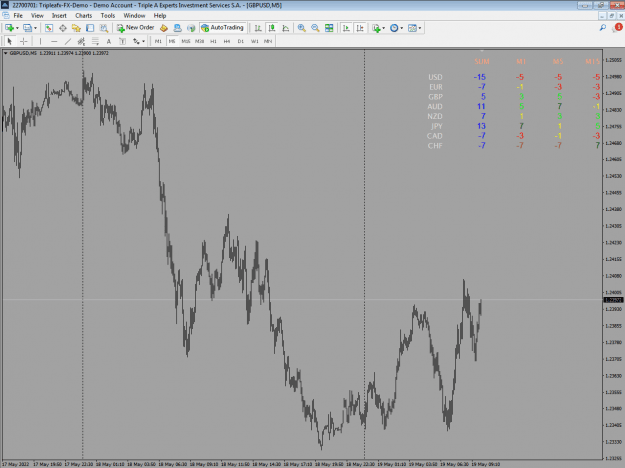The width and height of the screenshot is (625, 468).
Task: Select the Fibonacci Retracement tool
Action: pyautogui.click(x=95, y=41)
